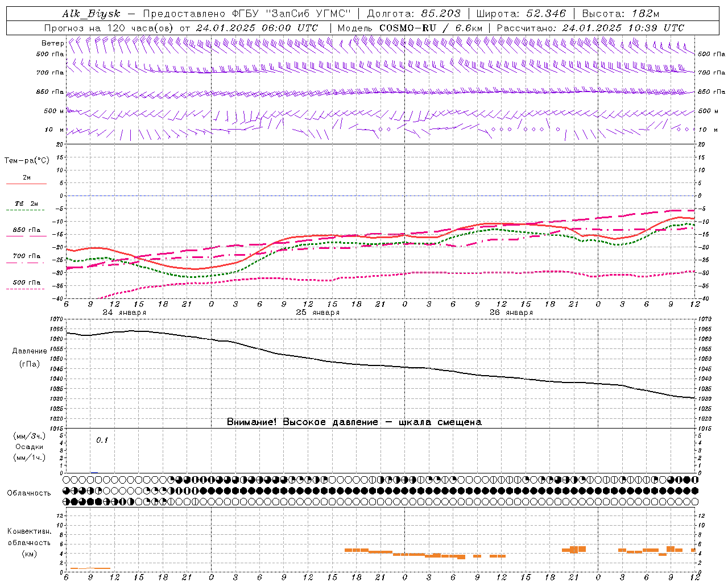Click the 1070 value on left pressure axis

(57, 319)
